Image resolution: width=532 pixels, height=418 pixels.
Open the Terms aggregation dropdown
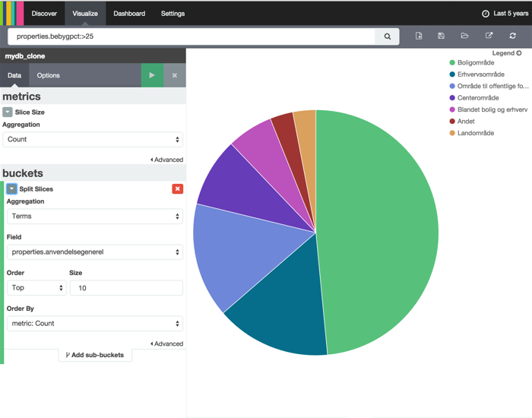tap(95, 216)
